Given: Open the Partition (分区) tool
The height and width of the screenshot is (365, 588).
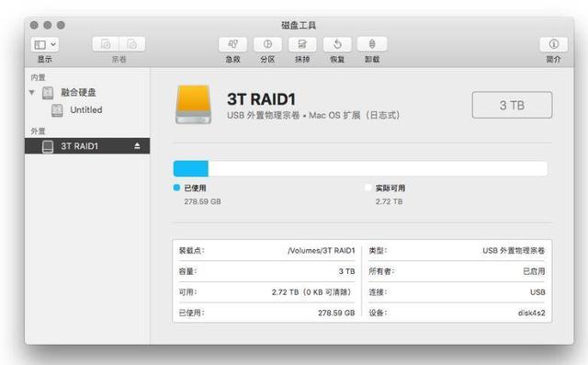Looking at the screenshot, I should pos(267,44).
